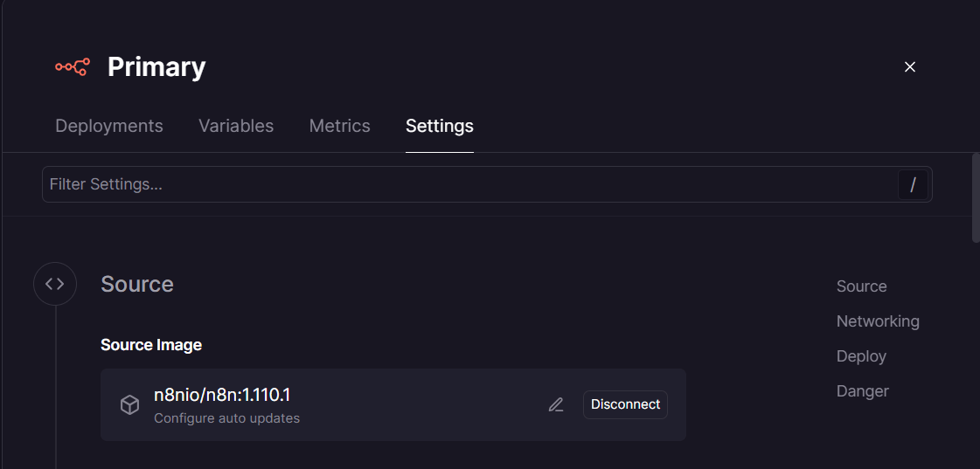Select the Settings tab
The image size is (980, 469).
[440, 126]
